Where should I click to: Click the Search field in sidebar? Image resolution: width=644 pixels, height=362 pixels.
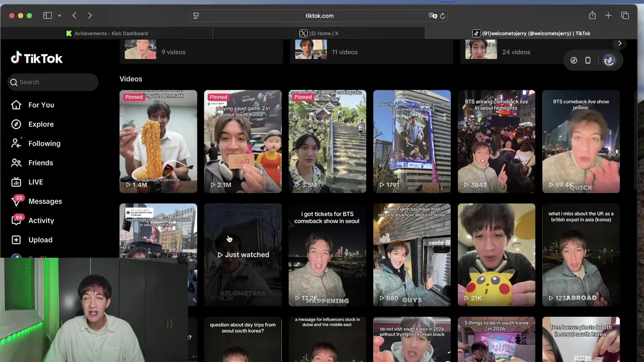(x=53, y=82)
